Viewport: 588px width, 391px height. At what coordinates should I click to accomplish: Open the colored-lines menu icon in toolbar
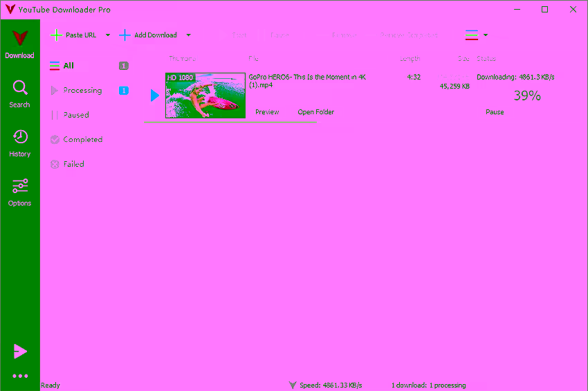pyautogui.click(x=471, y=35)
